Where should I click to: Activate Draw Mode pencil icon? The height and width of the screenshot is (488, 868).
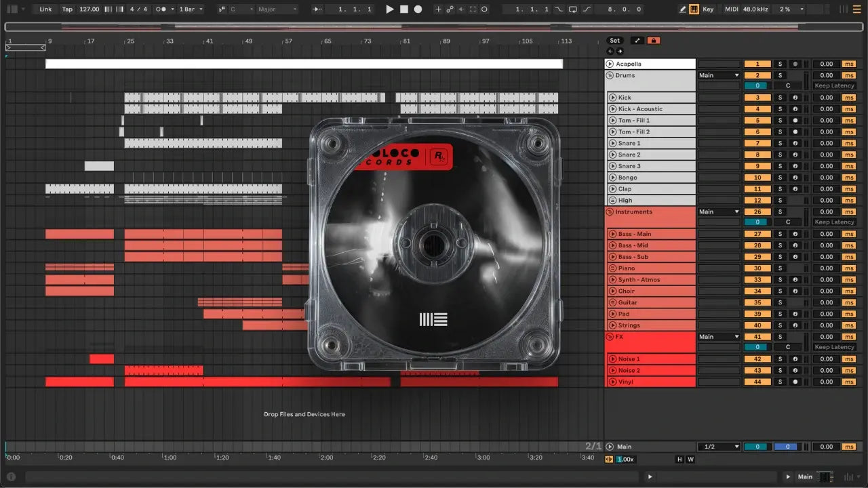click(x=683, y=9)
